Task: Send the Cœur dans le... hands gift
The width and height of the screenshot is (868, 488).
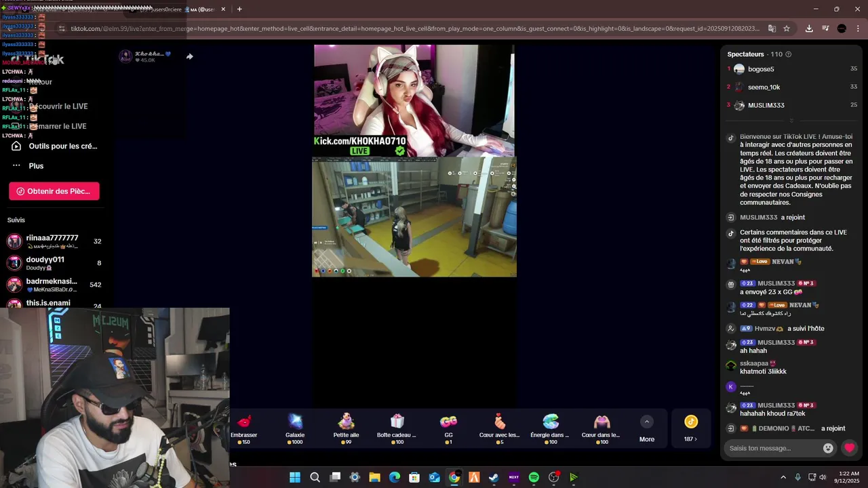Action: 601,429
